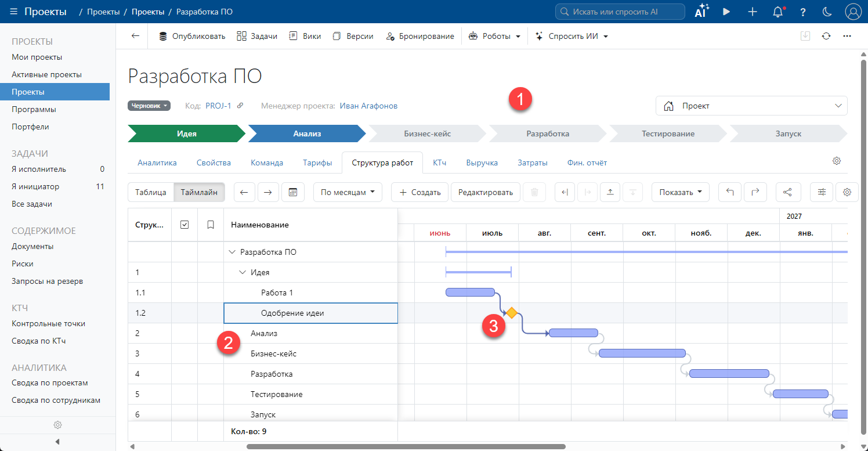The width and height of the screenshot is (868, 451).
Task: Open tab settings gear beside Фин. отчёт
Action: click(x=837, y=161)
